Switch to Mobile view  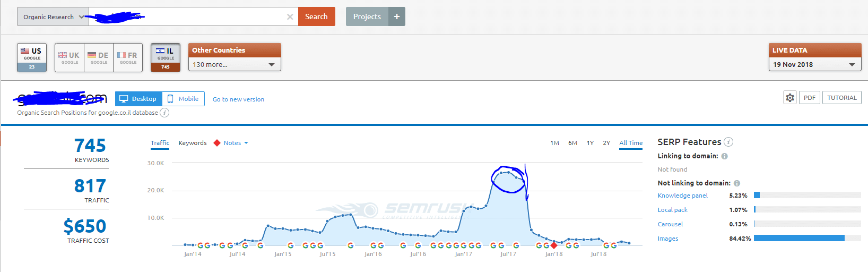click(184, 99)
